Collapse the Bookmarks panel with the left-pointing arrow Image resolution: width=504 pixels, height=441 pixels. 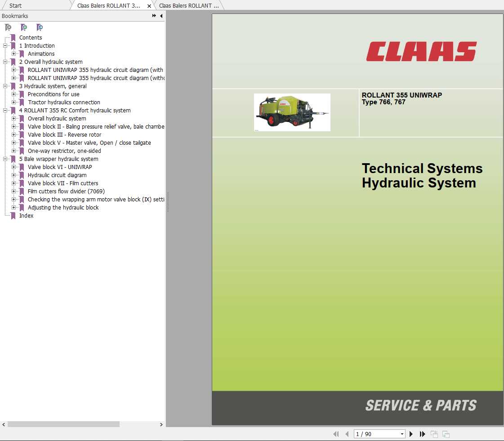point(161,16)
